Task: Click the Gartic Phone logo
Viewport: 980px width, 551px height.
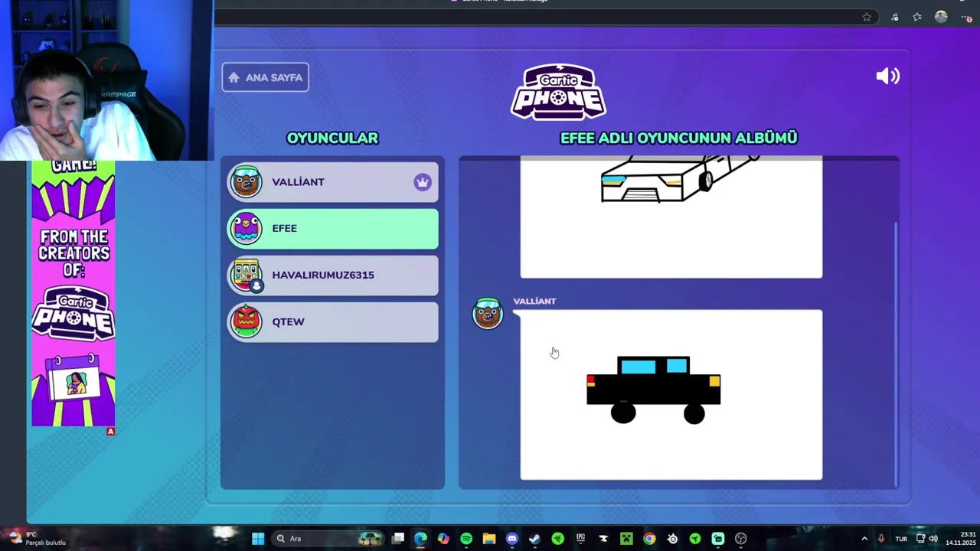Action: click(x=558, y=92)
